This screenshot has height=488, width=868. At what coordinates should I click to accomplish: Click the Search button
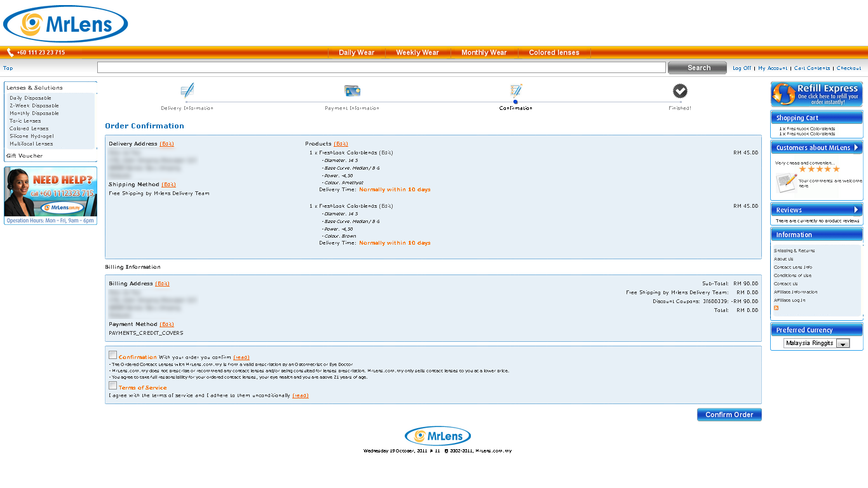tap(697, 68)
